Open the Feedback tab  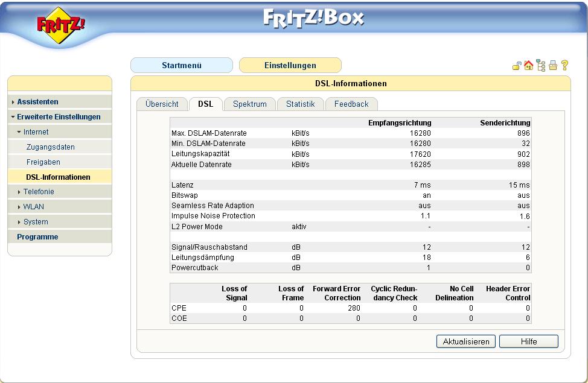(x=351, y=104)
